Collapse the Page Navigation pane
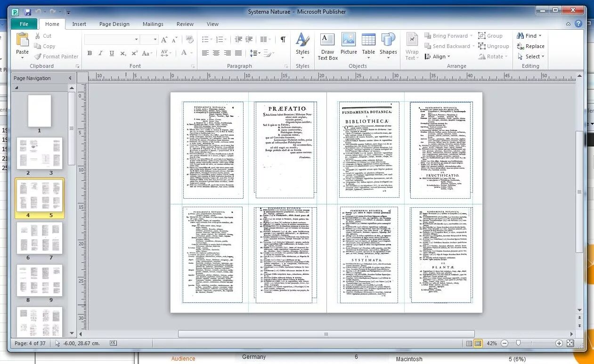 70,78
